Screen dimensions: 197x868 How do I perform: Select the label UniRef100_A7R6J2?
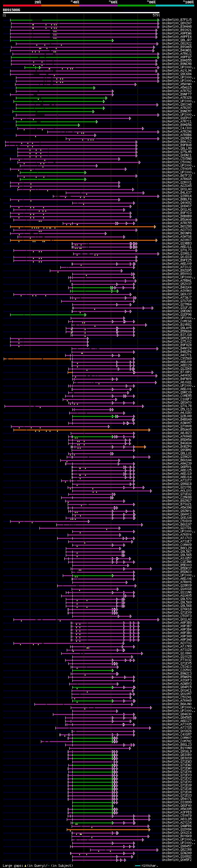pos(177,54)
